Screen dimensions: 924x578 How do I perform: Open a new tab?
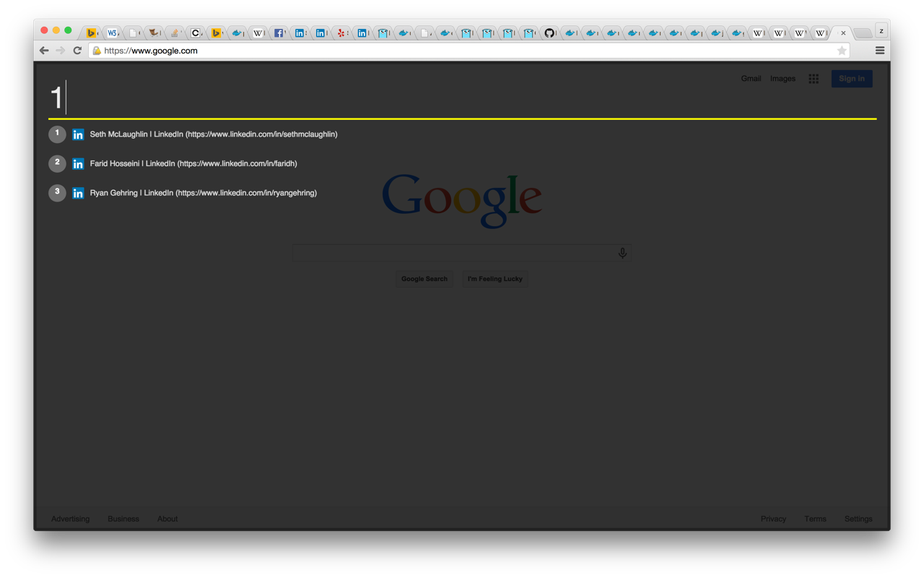(863, 33)
